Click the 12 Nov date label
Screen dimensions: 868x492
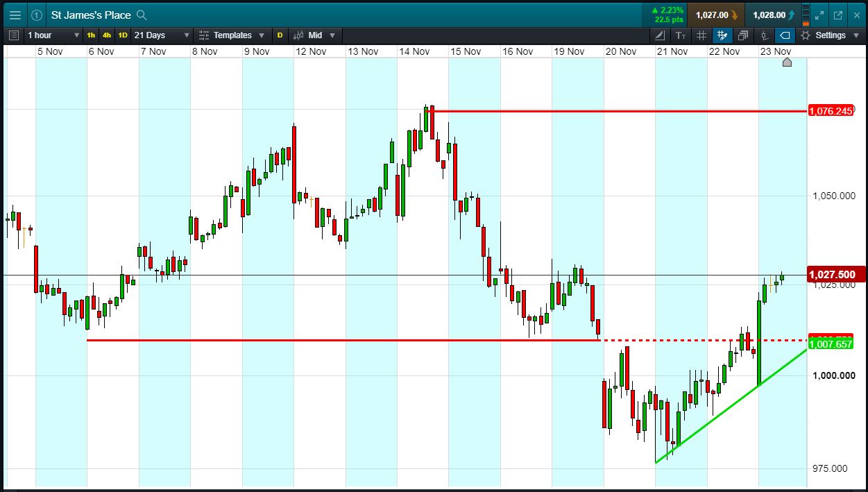(310, 51)
